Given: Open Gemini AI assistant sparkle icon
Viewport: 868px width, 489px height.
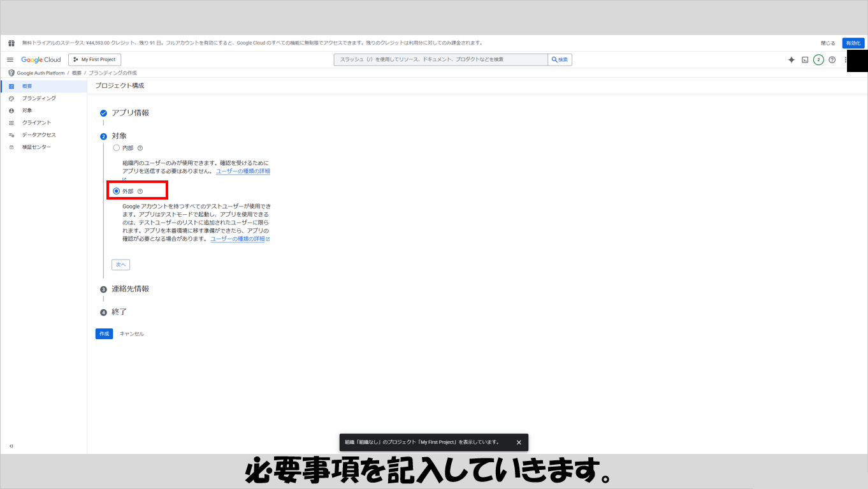Looking at the screenshot, I should click(x=792, y=60).
